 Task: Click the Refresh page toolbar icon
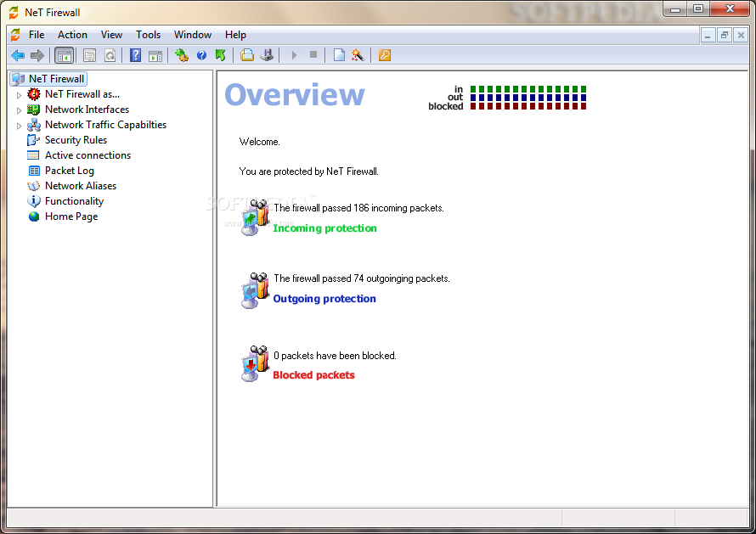click(110, 55)
